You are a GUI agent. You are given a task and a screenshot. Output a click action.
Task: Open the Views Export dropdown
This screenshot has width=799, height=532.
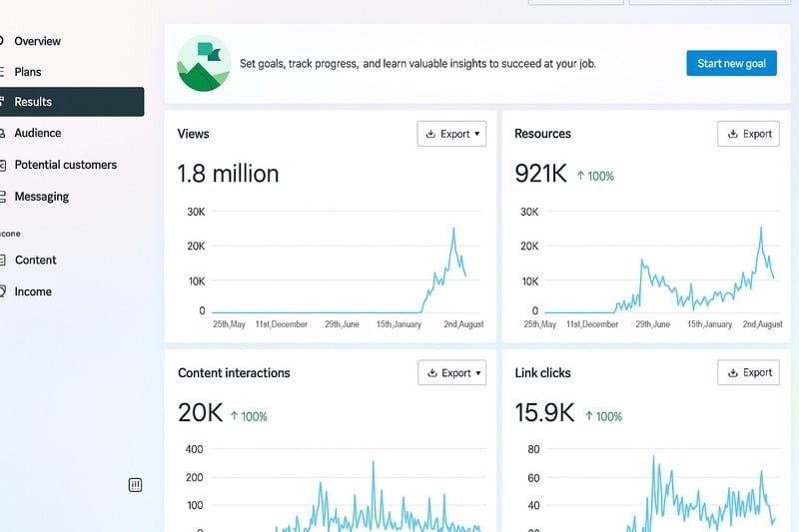[451, 134]
